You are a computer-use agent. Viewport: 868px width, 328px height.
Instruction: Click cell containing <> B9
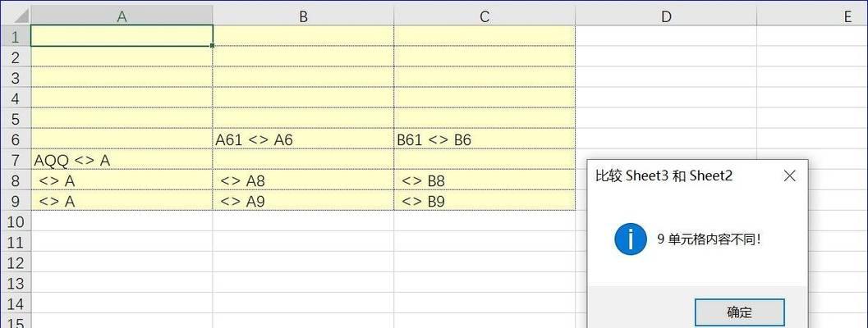pyautogui.click(x=485, y=201)
